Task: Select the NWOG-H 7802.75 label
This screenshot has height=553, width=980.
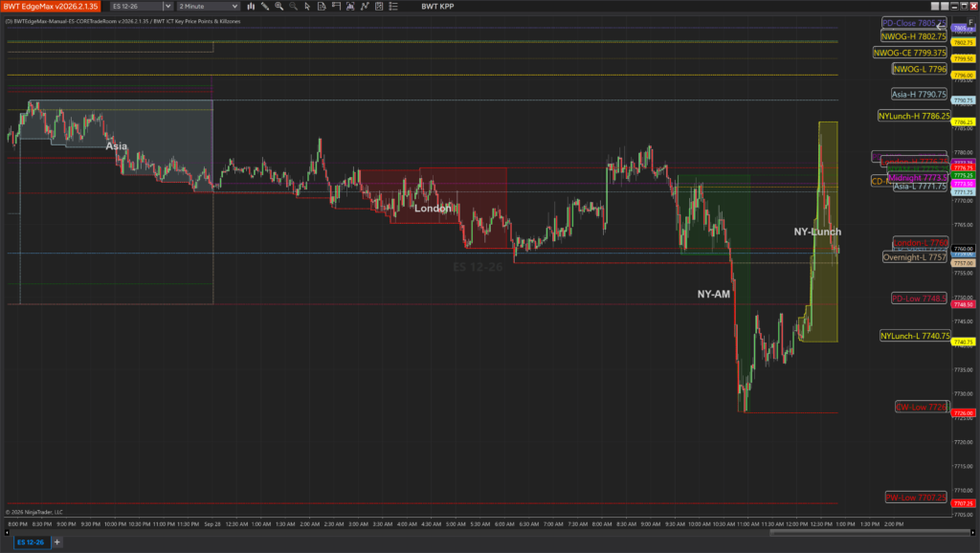Action: pyautogui.click(x=913, y=37)
